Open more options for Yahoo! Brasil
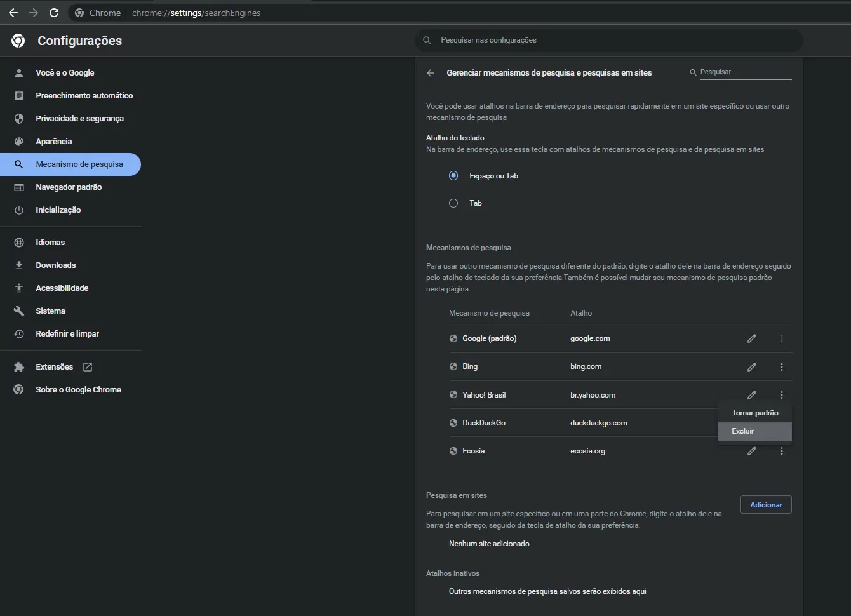The height and width of the screenshot is (616, 851). (782, 395)
